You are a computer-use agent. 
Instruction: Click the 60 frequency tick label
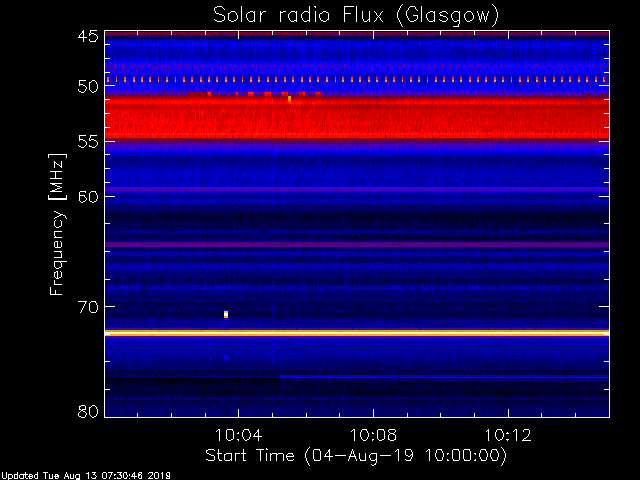(x=89, y=196)
